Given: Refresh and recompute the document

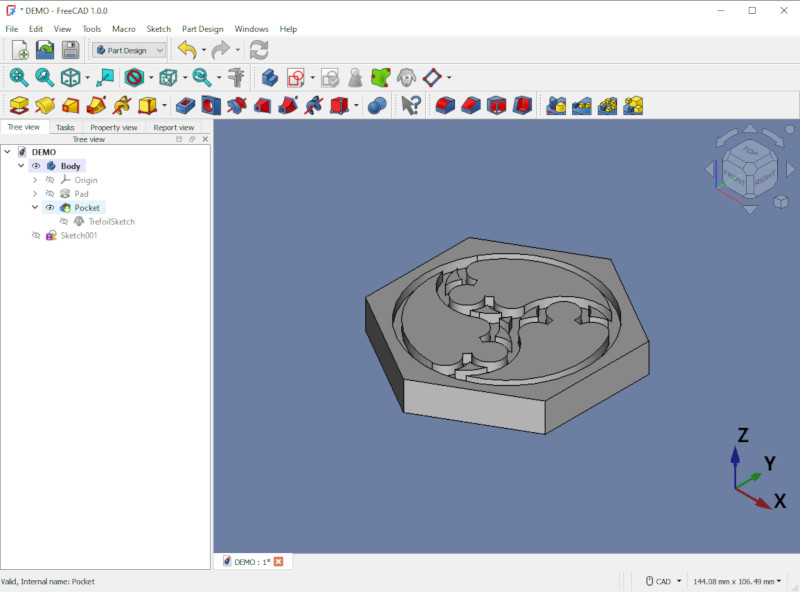Looking at the screenshot, I should 259,50.
